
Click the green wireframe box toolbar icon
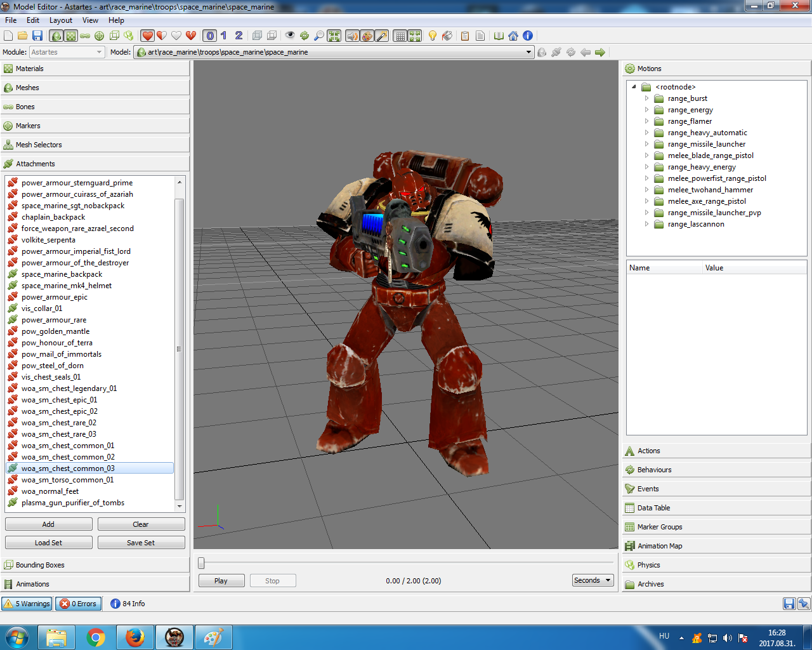114,36
